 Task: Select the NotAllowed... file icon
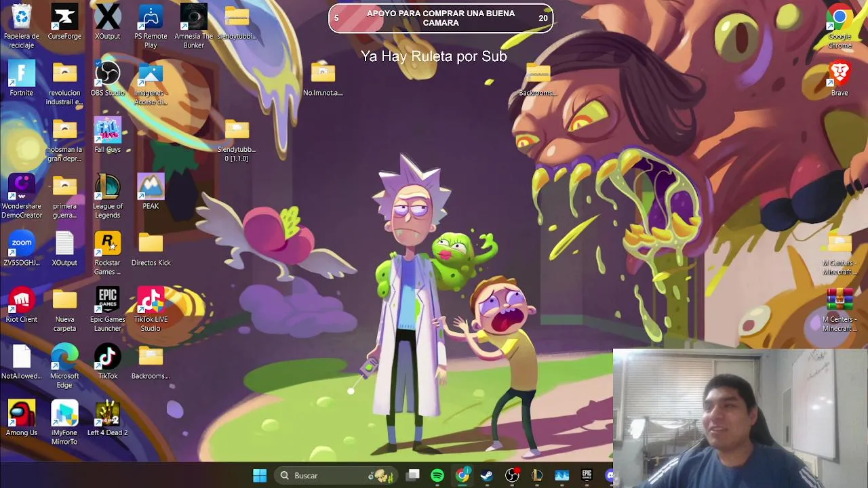point(22,362)
